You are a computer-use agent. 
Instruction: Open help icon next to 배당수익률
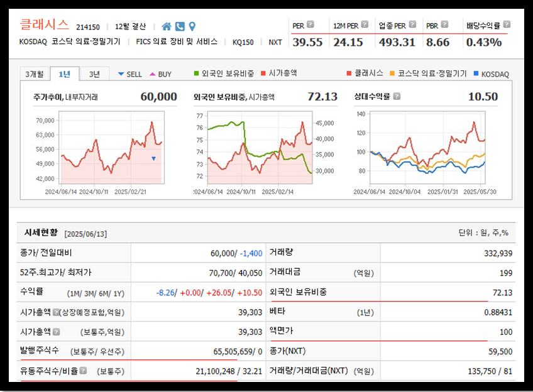[507, 24]
